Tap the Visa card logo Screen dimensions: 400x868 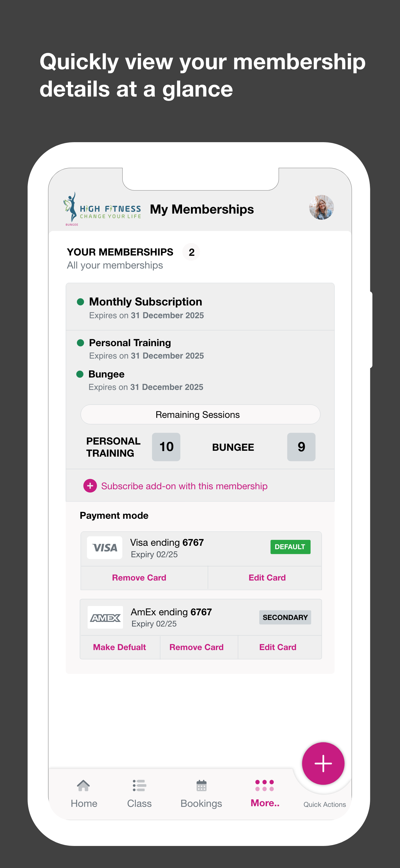pos(105,548)
